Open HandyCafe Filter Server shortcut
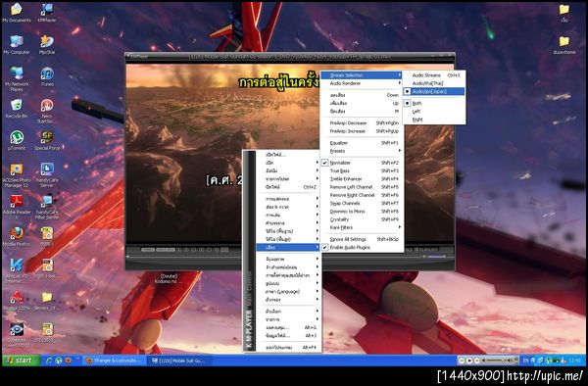588x386 pixels. click(47, 207)
